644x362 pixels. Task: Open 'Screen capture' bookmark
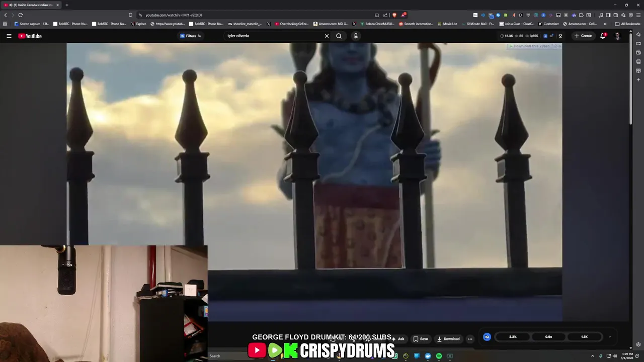32,24
